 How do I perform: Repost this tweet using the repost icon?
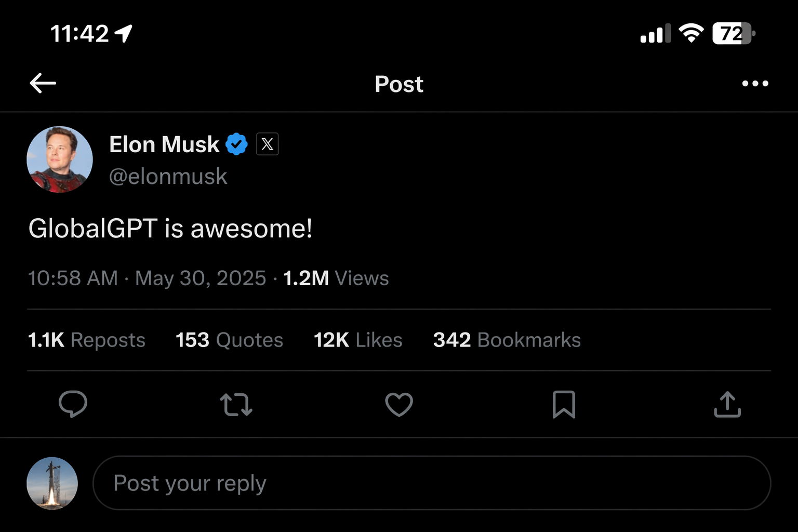(236, 405)
